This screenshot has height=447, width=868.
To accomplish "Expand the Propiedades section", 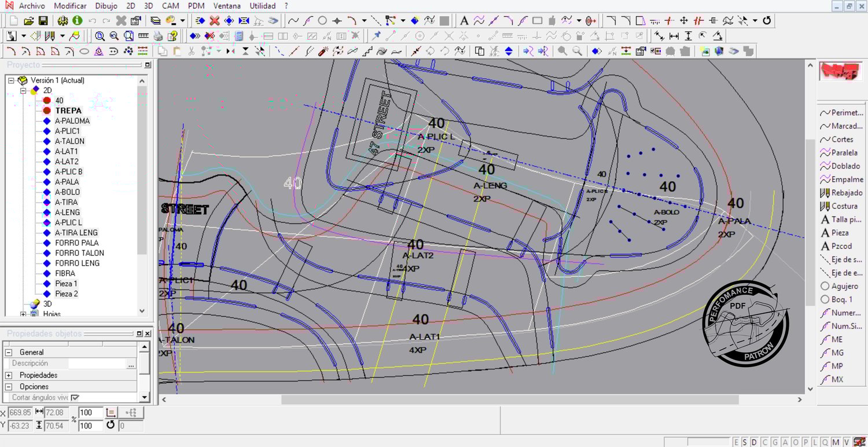I will (9, 375).
